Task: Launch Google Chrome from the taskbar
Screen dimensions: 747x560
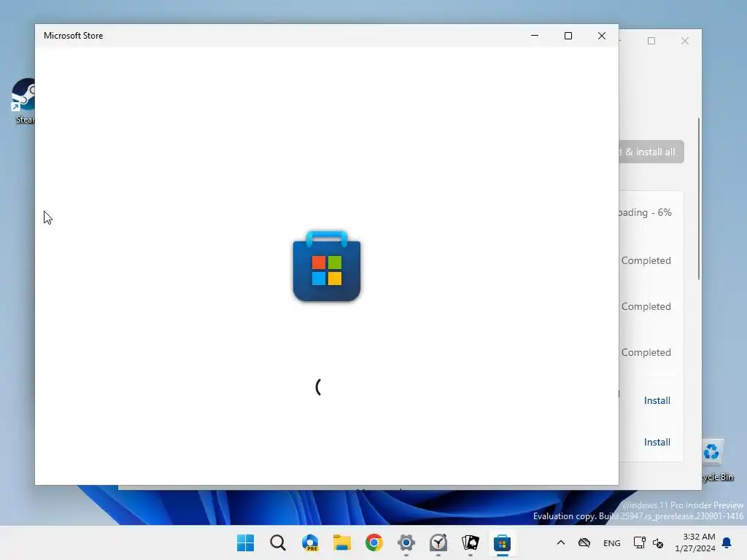Action: point(374,542)
